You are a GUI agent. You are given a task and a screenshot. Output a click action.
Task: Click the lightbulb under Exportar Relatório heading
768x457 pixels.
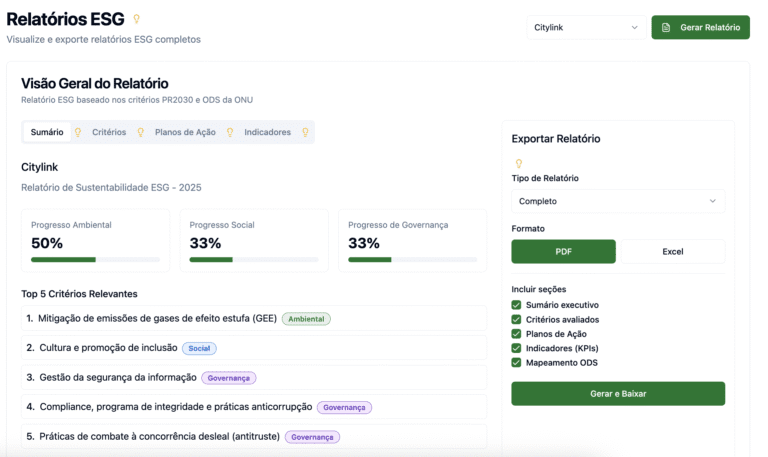tap(518, 163)
